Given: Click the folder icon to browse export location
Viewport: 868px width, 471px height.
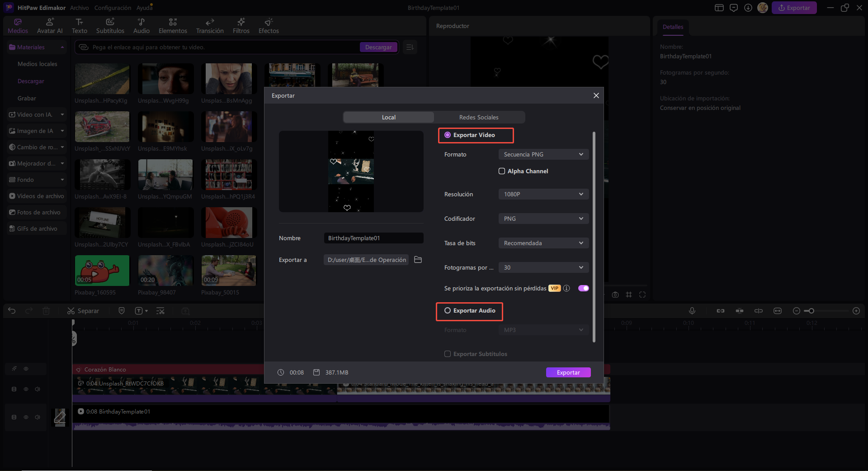Looking at the screenshot, I should [x=418, y=260].
